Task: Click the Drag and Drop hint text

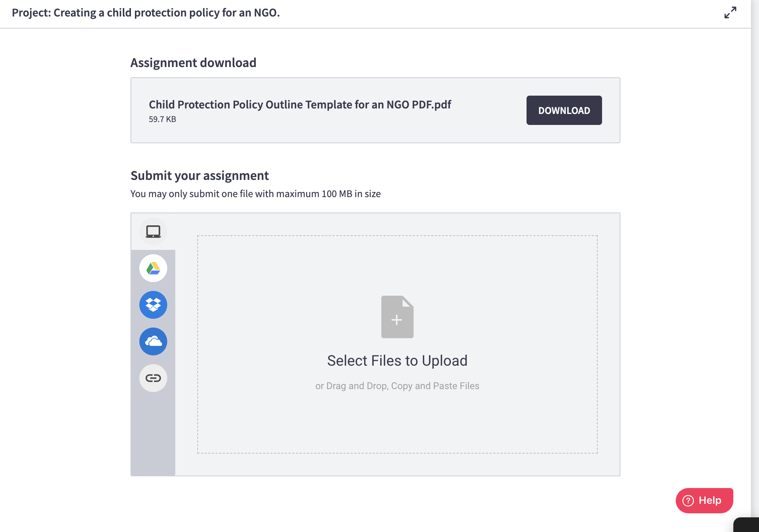Action: click(397, 386)
